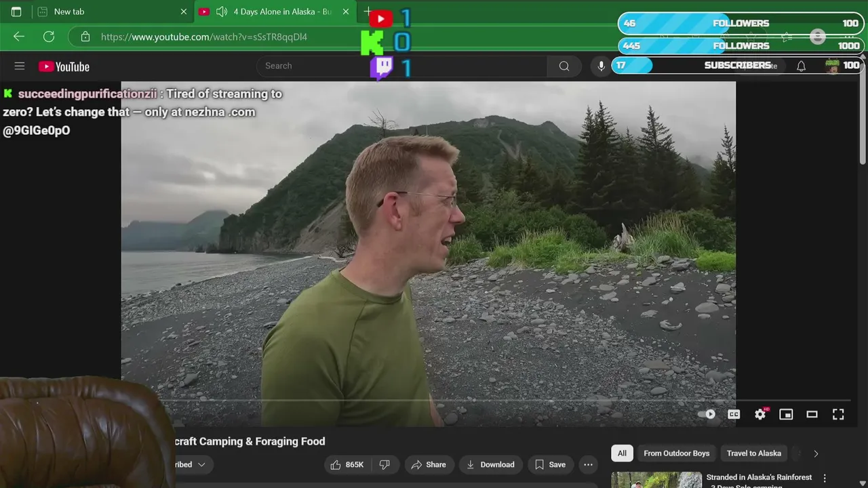Mute the tab via its speaker icon
868x488 pixels.
[222, 12]
